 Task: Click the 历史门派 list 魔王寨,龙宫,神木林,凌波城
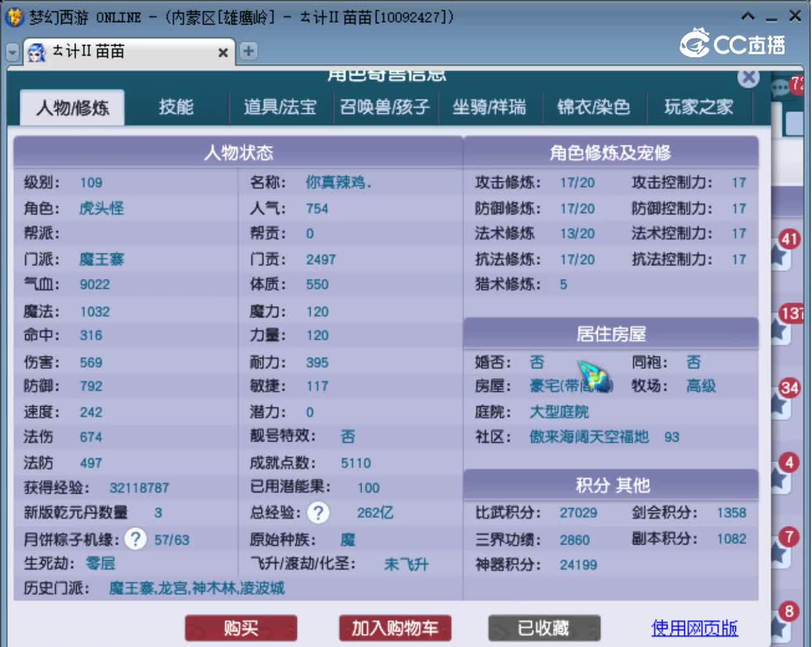click(197, 588)
